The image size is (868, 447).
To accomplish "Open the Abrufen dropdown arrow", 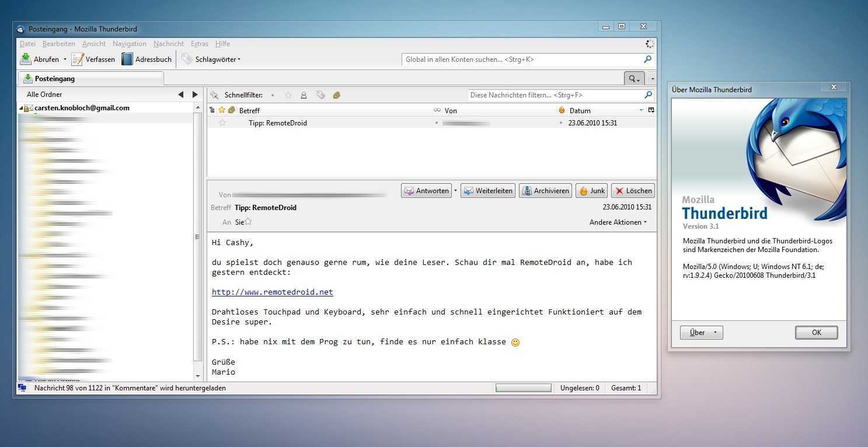I will coord(65,60).
